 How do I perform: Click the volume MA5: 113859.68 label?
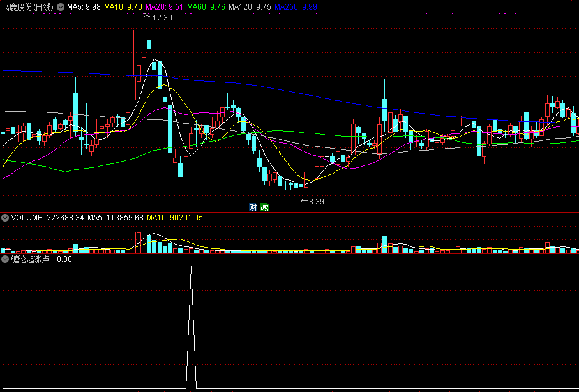click(116, 218)
